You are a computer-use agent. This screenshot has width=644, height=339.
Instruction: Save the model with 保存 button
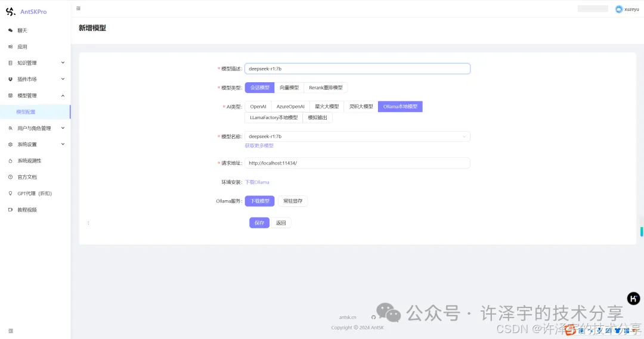(x=259, y=222)
